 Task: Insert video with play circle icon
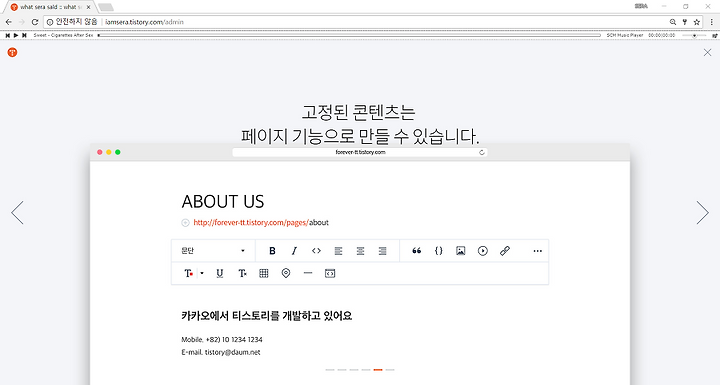coord(483,251)
